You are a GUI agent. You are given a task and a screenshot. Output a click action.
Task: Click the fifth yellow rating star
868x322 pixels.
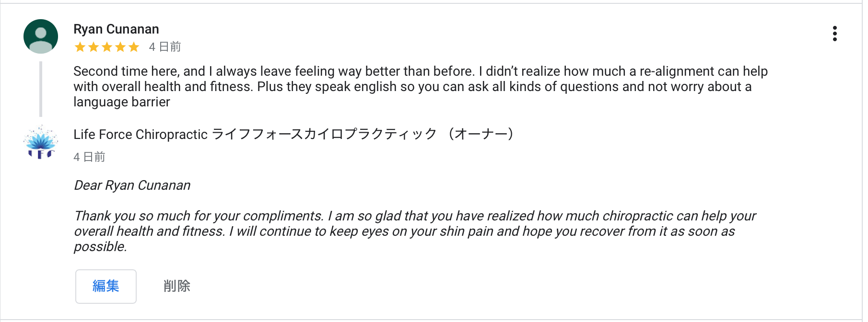(134, 47)
